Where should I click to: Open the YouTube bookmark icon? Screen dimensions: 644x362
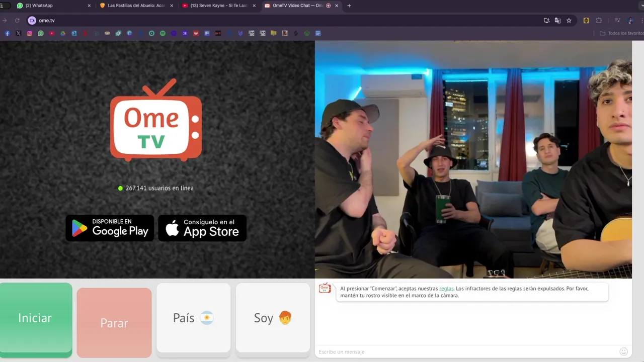[52, 33]
